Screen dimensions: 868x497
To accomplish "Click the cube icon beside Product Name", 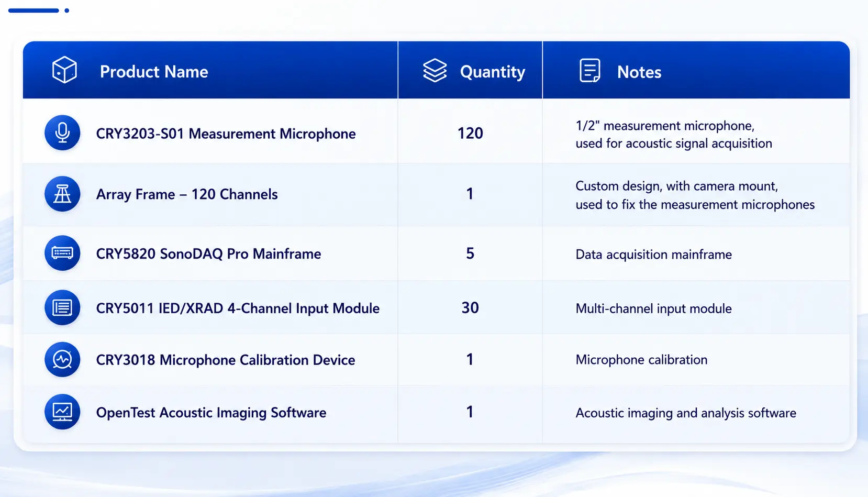I will coord(64,70).
